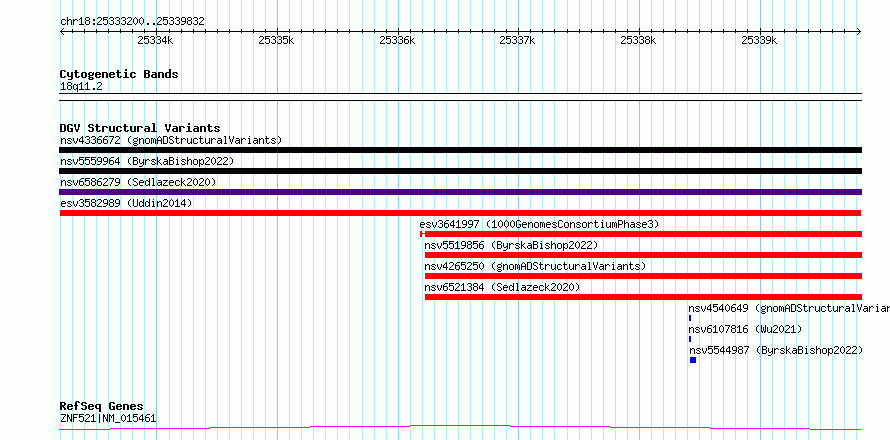Click the 25338k ruler tick label
The width and height of the screenshot is (890, 440).
[x=639, y=40]
